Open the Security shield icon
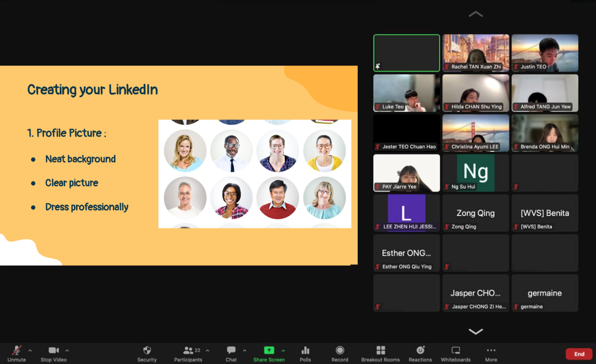The width and height of the screenshot is (596, 364). (x=147, y=350)
